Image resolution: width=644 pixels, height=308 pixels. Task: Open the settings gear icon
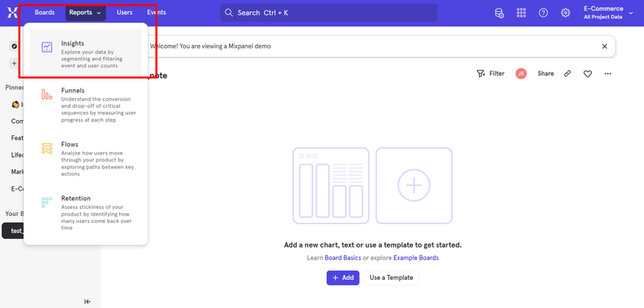566,13
